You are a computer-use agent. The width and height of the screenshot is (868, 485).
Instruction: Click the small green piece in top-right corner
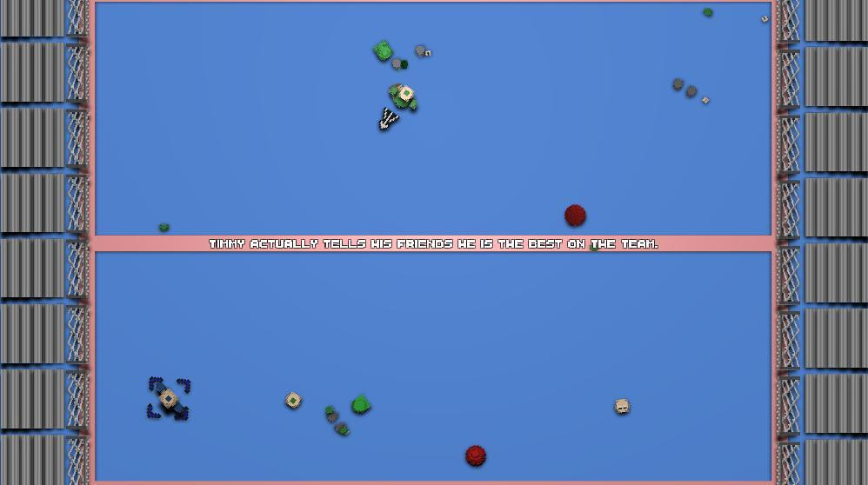tap(707, 11)
